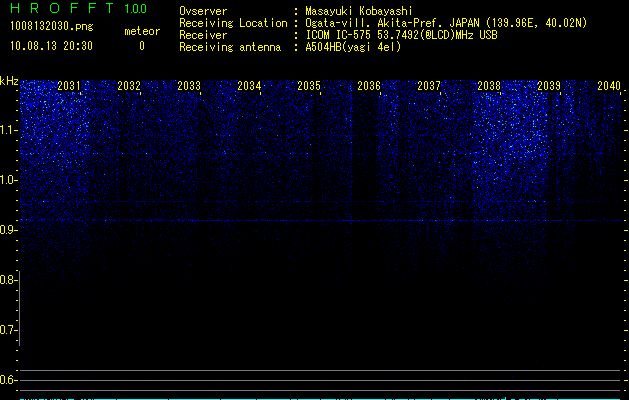629x400 pixels.
Task: Click the Receiver field label
Action: click(203, 35)
